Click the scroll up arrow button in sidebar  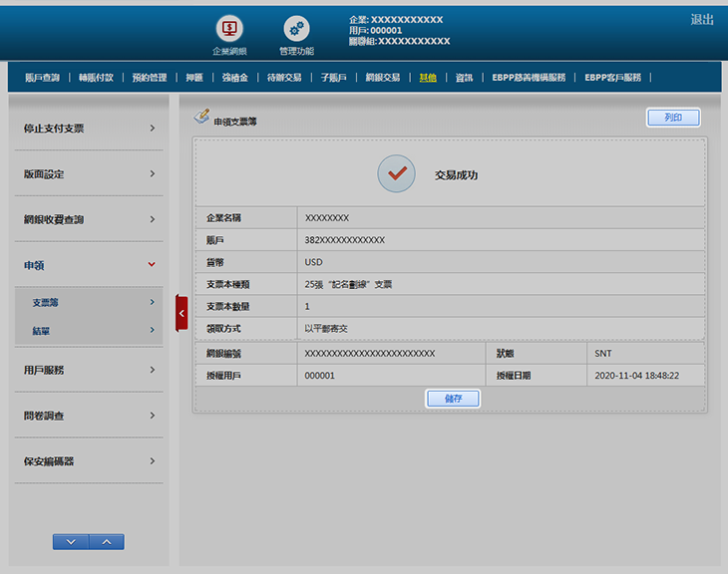(107, 541)
